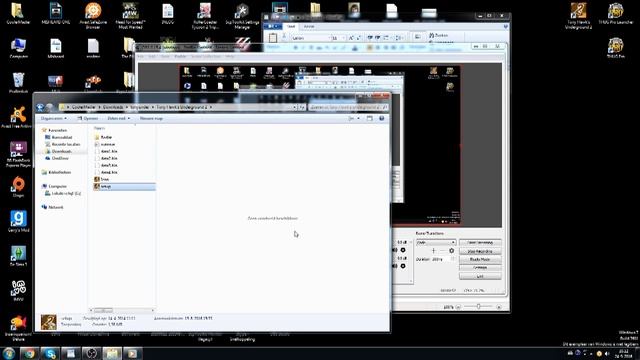Viewport: 640px width, 360px height.
Task: Click Openen in the Explorer toolbar
Action: click(x=88, y=118)
